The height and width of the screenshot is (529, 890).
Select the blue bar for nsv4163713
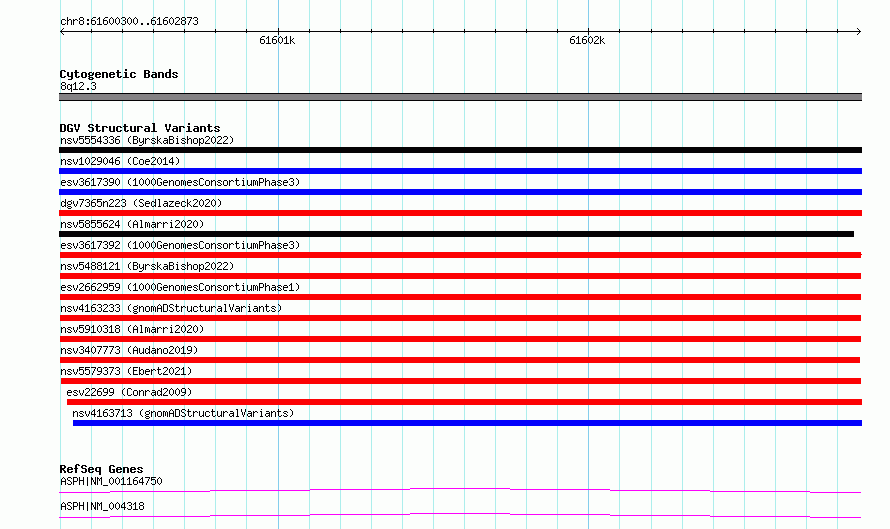click(x=467, y=423)
